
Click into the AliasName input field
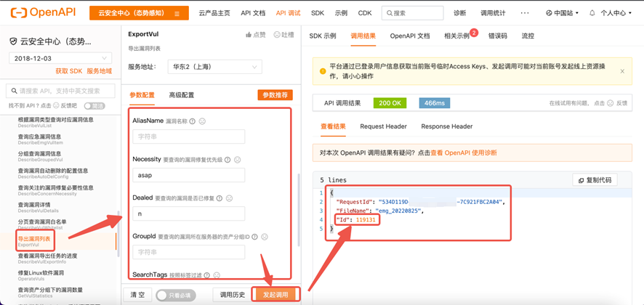[188, 137]
